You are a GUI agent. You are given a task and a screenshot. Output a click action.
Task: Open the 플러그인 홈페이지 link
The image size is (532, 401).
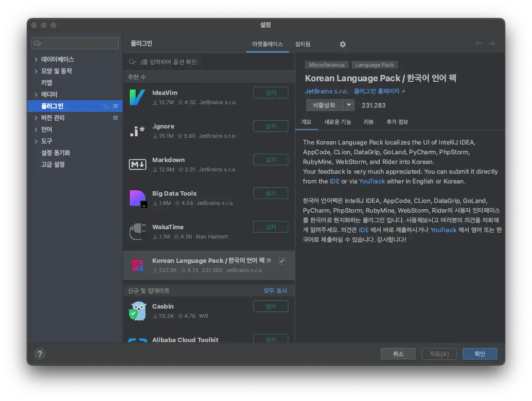[x=376, y=91]
